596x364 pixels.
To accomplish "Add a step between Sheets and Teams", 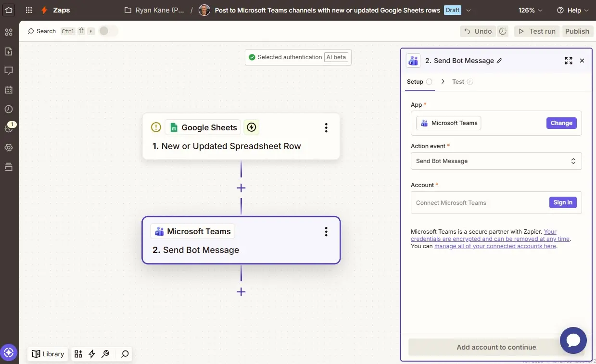I will click(x=241, y=188).
